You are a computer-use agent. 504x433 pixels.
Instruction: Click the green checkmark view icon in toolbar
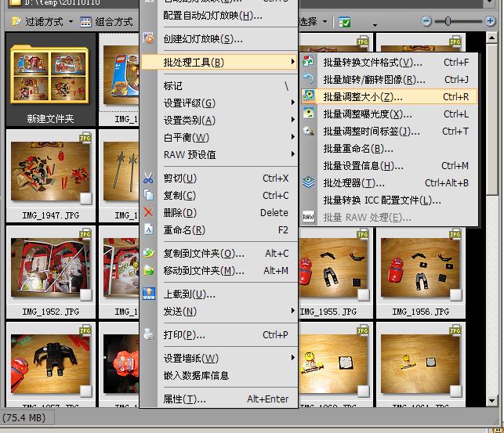click(x=345, y=22)
